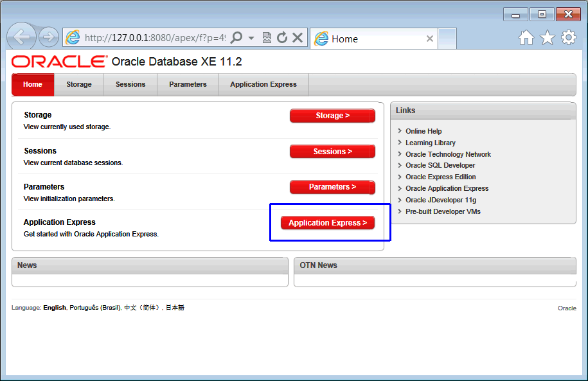Open favorites star icon
Viewport: 588px width, 381px height.
[547, 37]
